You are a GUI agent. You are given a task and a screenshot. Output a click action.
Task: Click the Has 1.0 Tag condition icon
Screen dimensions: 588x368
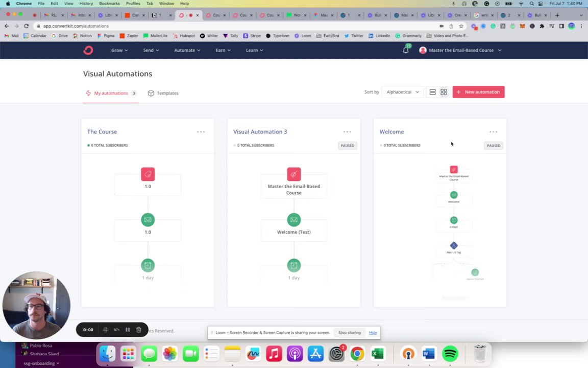(454, 245)
